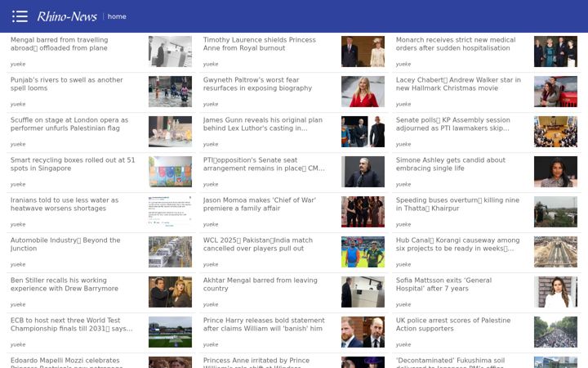Open the hamburger menu icon
The height and width of the screenshot is (368, 588).
click(x=20, y=16)
